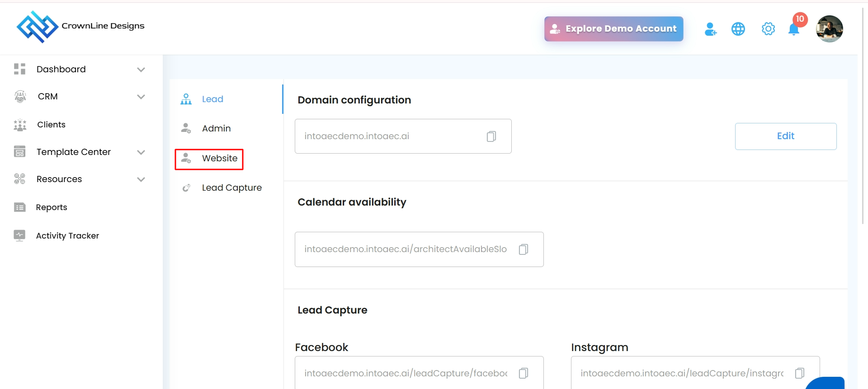Image resolution: width=868 pixels, height=389 pixels.
Task: Open settings gear in header
Action: 768,29
